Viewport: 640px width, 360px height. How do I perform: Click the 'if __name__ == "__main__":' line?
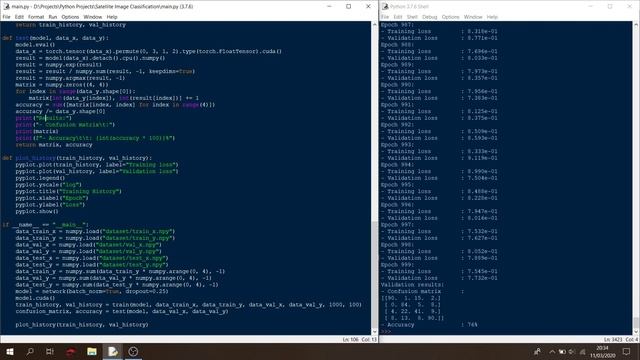click(45, 225)
